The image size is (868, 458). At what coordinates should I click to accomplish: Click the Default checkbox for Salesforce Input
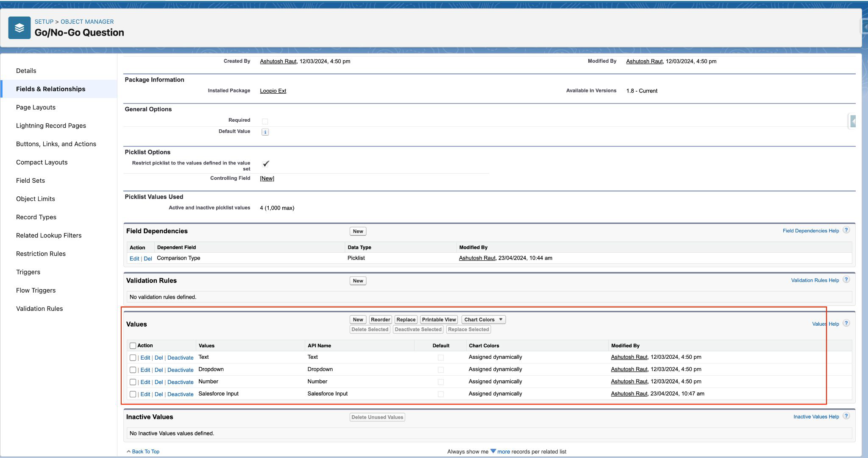441,394
